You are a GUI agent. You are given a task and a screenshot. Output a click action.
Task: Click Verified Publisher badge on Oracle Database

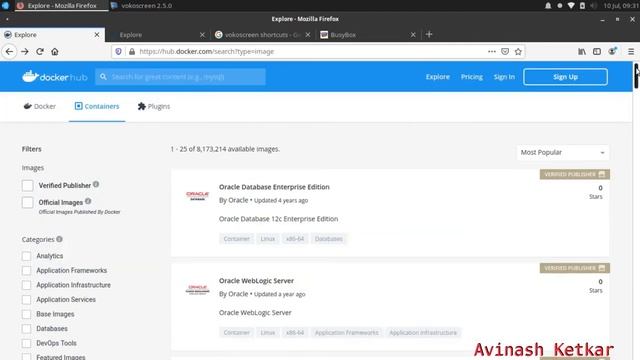click(575, 174)
